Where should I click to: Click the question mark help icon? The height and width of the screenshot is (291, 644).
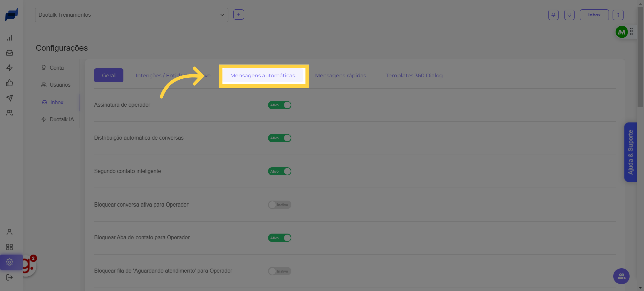(x=618, y=15)
